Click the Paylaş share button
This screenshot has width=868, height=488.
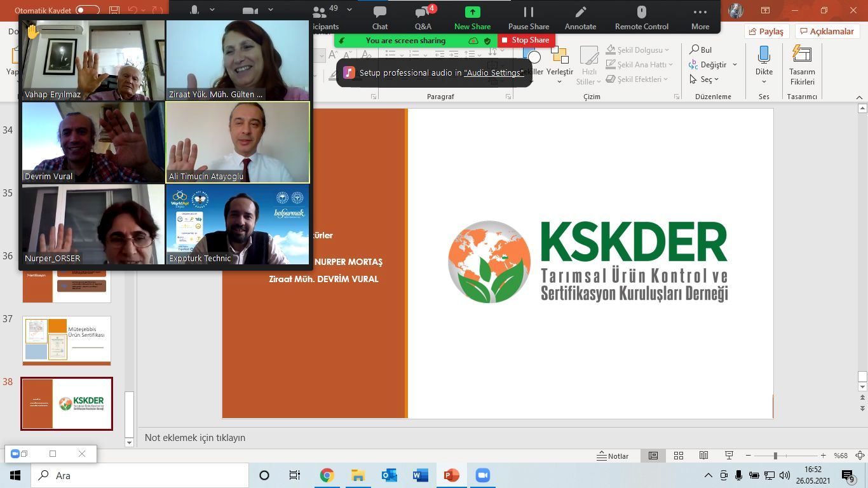point(766,31)
